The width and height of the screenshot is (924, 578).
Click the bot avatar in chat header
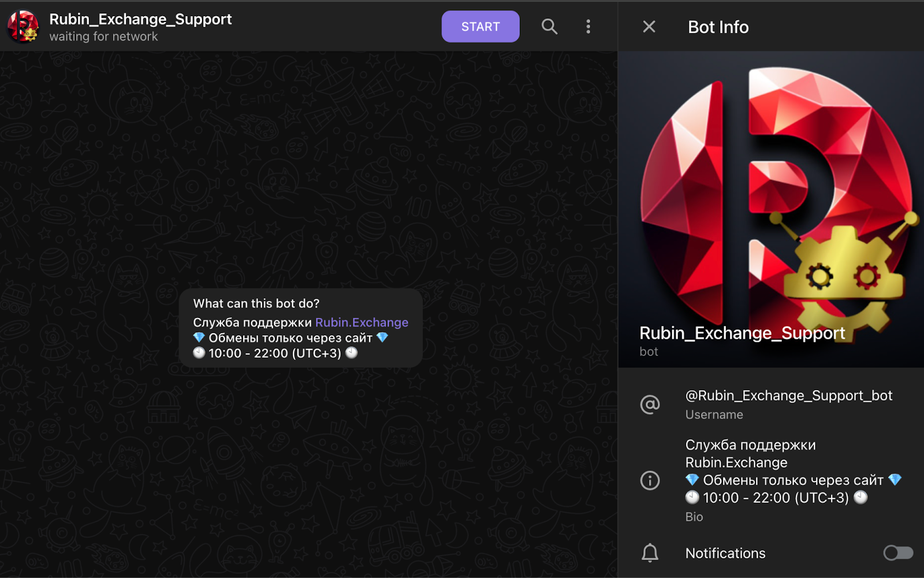(x=23, y=27)
